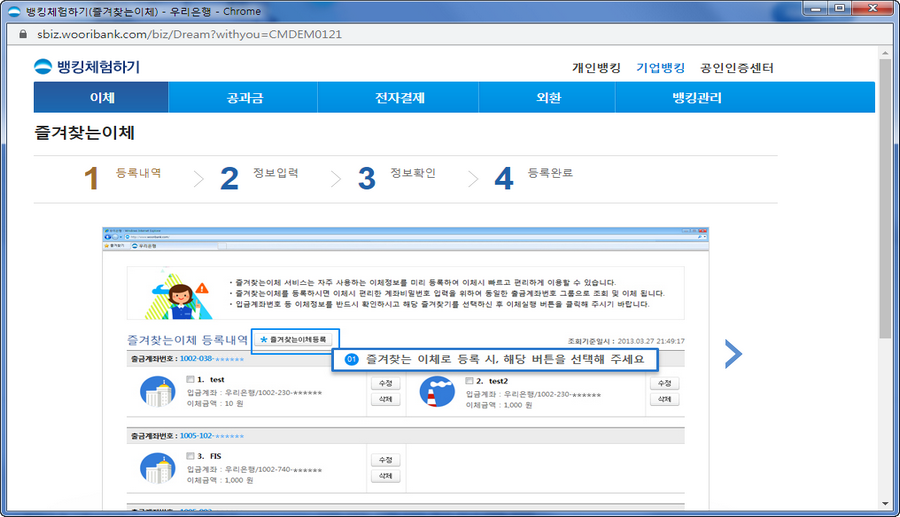
Task: Click the building icon for FIS entry
Action: tap(158, 468)
